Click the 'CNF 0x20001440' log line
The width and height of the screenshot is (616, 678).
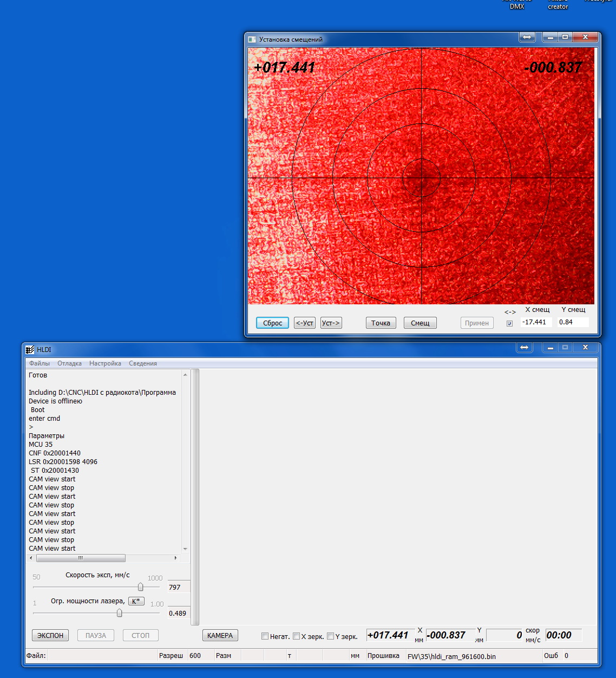point(55,453)
